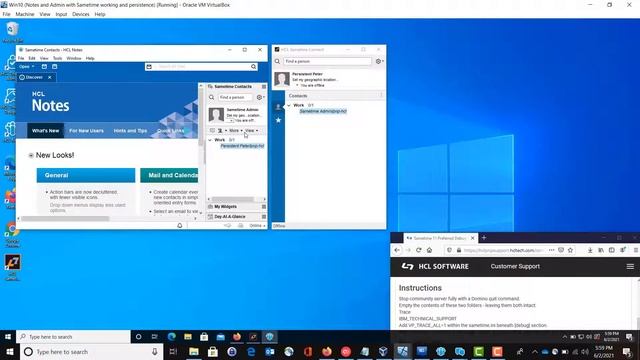Select the Persistent Peter contact in Notes sidebar

[x=242, y=146]
